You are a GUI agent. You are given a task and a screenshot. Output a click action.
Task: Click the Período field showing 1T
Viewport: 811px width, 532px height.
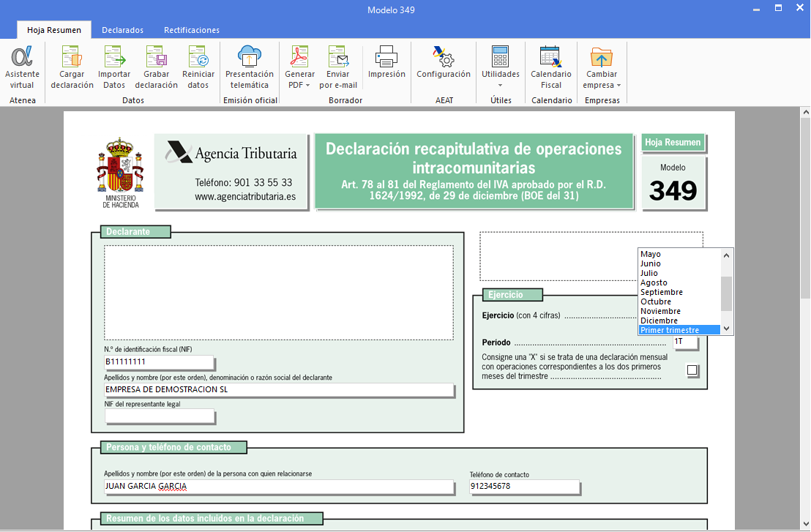click(685, 341)
